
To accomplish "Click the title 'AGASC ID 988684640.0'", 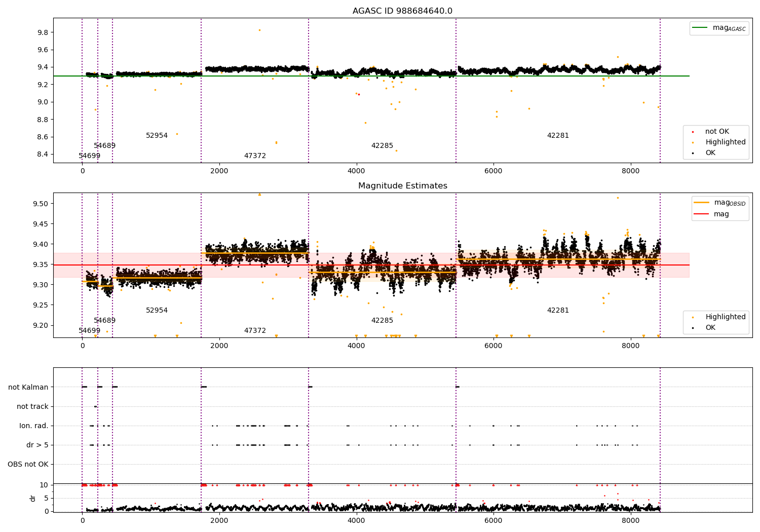I will click(402, 11).
